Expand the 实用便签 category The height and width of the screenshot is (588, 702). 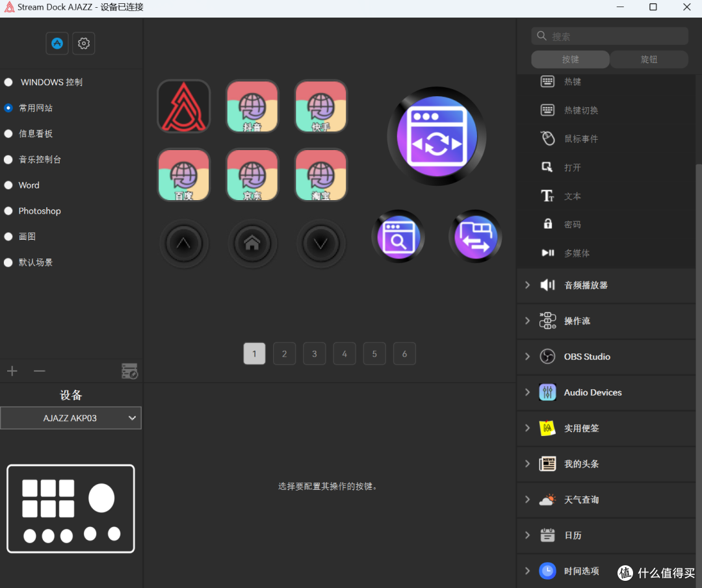coord(606,428)
